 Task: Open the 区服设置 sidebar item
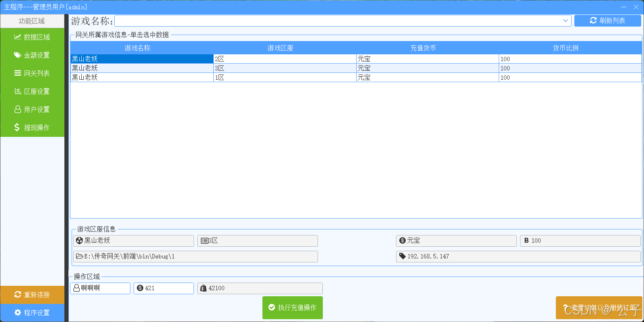pos(32,91)
